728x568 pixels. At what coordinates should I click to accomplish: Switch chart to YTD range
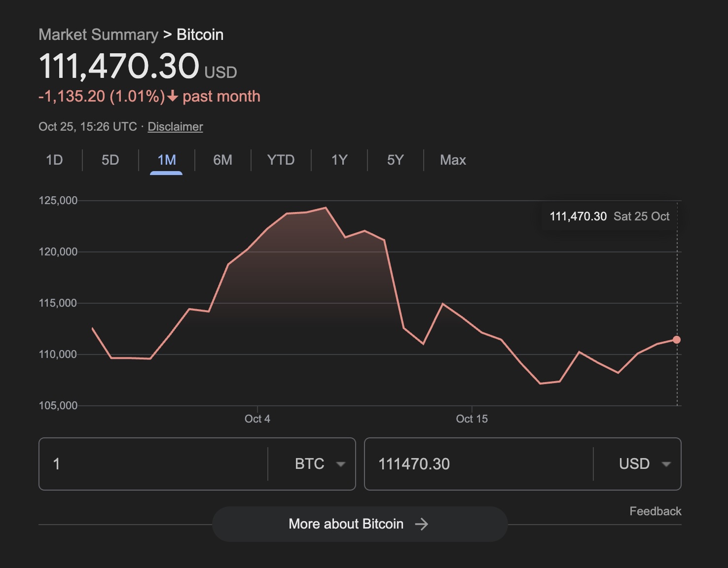click(x=281, y=160)
